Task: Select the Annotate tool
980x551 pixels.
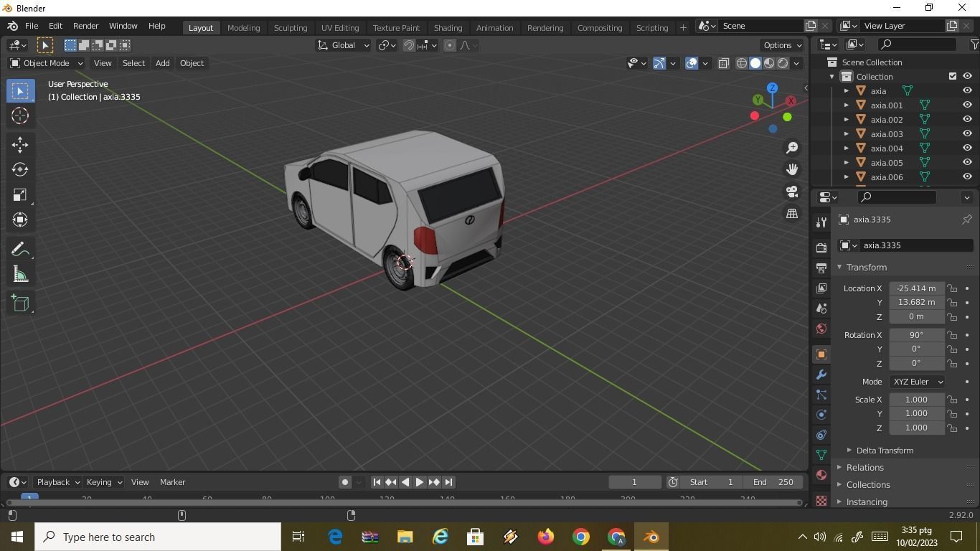Action: click(x=19, y=248)
